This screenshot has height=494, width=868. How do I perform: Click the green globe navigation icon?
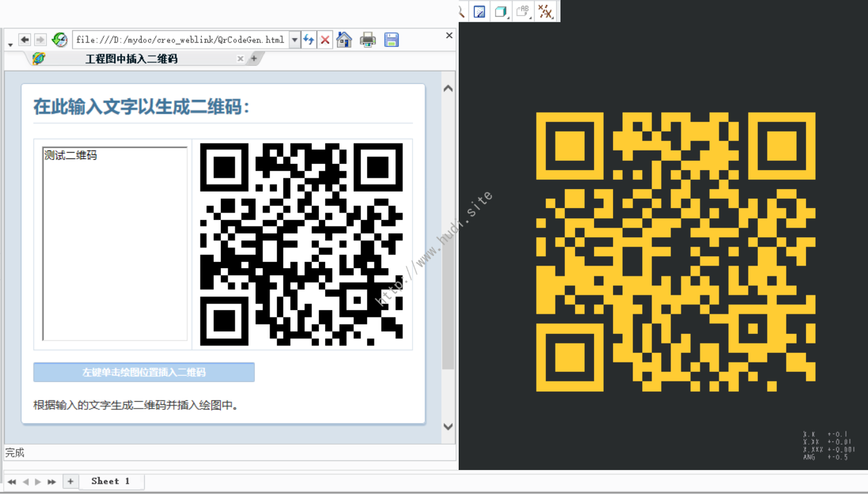[59, 40]
